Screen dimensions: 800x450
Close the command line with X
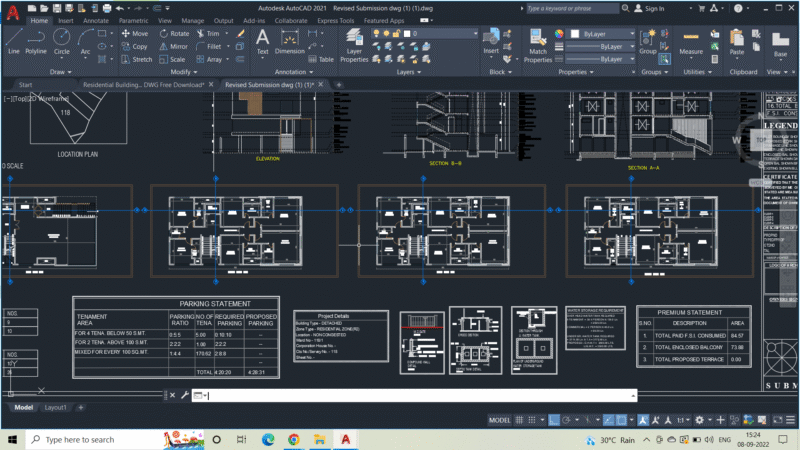(x=172, y=395)
